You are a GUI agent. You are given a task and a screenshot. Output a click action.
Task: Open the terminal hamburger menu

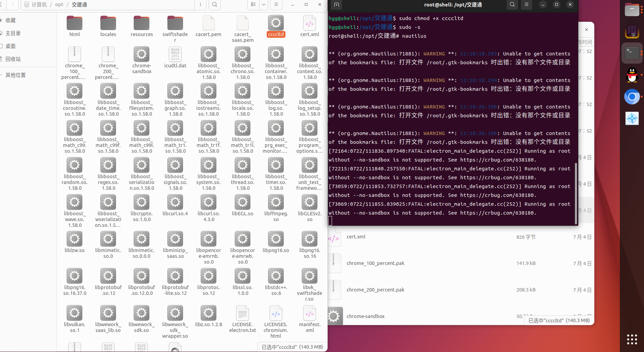(527, 4)
